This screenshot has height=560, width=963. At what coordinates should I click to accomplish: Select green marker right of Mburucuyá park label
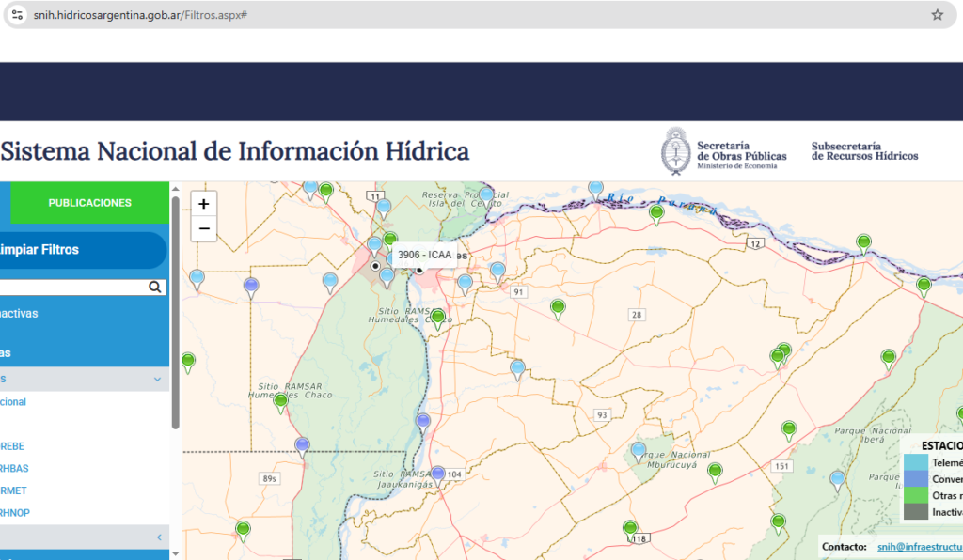(715, 473)
